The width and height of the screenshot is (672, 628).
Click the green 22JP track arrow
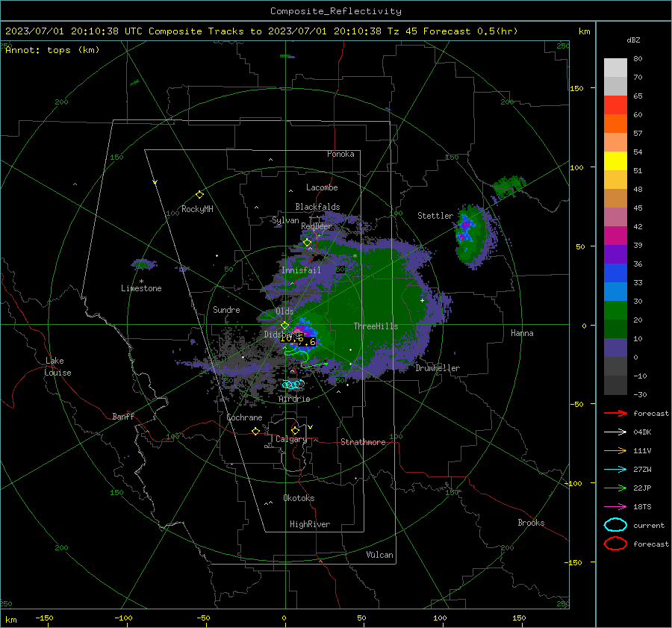(615, 488)
